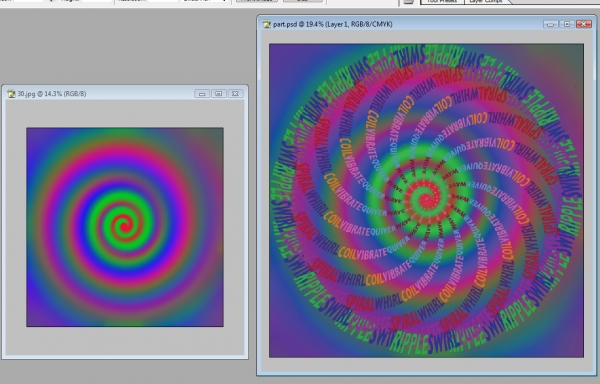This screenshot has height=384, width=600.
Task: Click the document icon in the 30.jpg title bar
Action: (11, 94)
